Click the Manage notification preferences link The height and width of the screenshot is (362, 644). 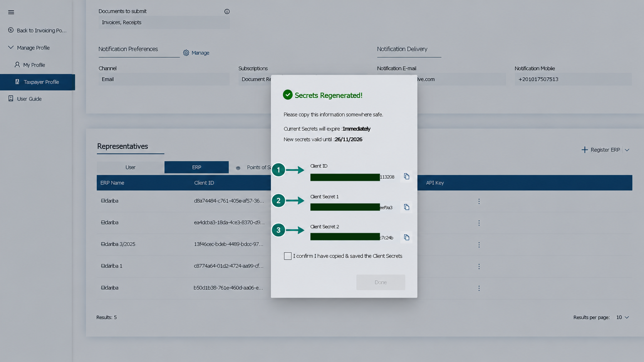[200, 53]
